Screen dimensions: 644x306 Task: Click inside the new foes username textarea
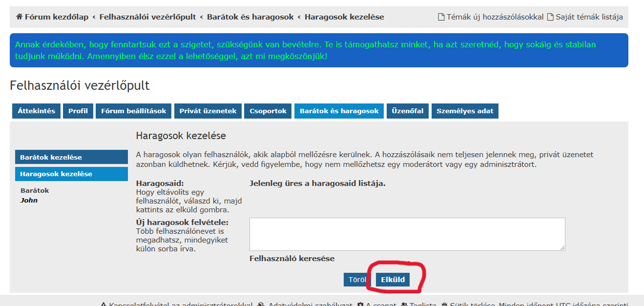tap(407, 234)
